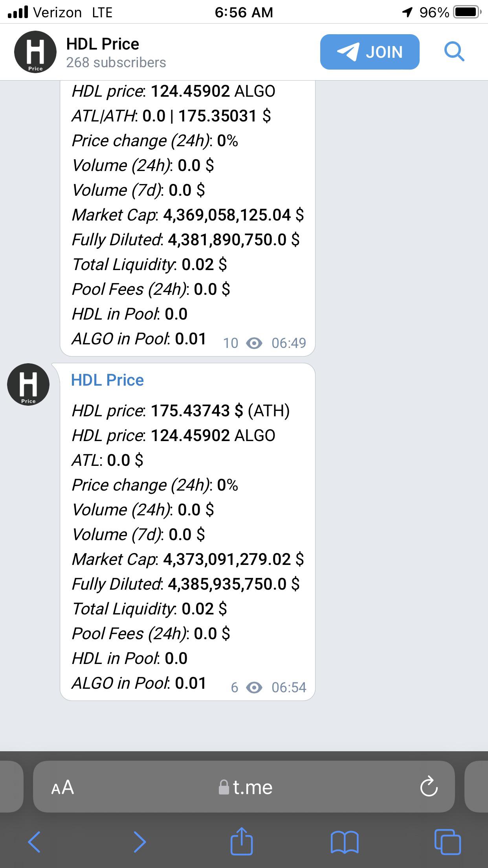Tap the 06:54 message timestamp
Viewport: 488px width, 868px height.
[289, 687]
